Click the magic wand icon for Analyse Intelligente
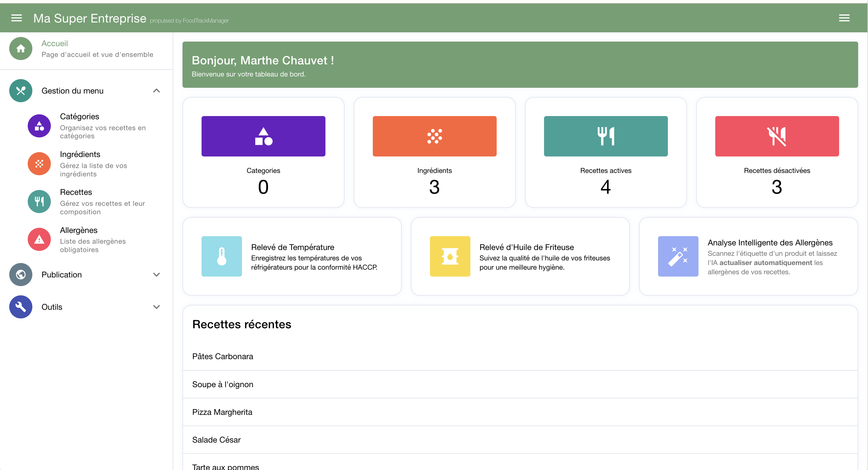 pyautogui.click(x=678, y=256)
